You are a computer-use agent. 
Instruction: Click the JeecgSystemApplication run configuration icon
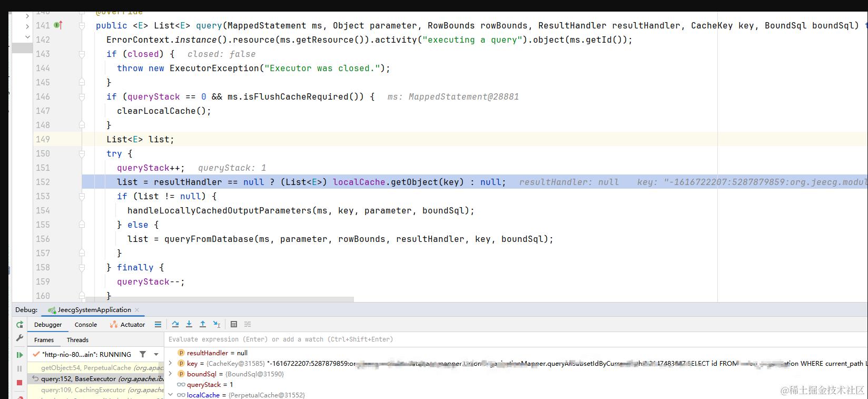pyautogui.click(x=52, y=310)
